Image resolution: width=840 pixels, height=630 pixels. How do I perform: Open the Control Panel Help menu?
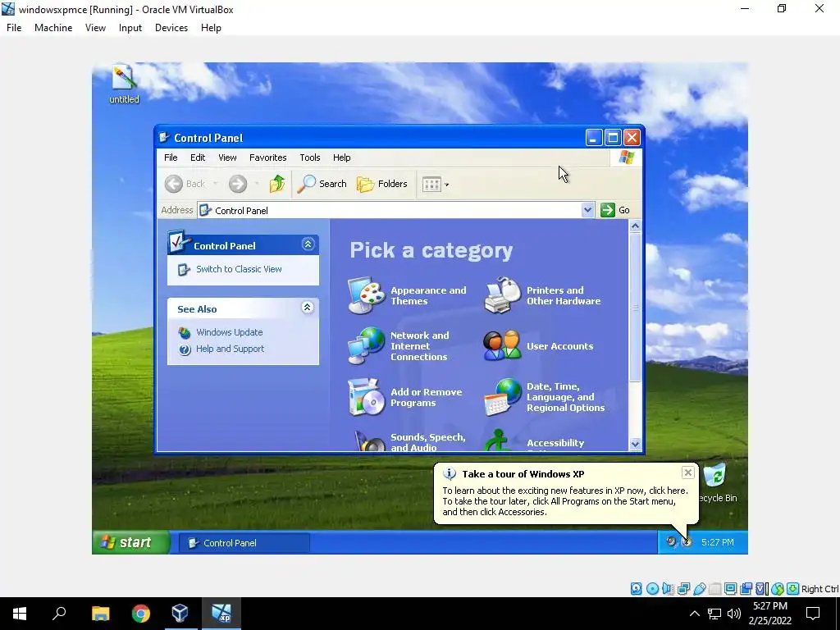click(342, 157)
